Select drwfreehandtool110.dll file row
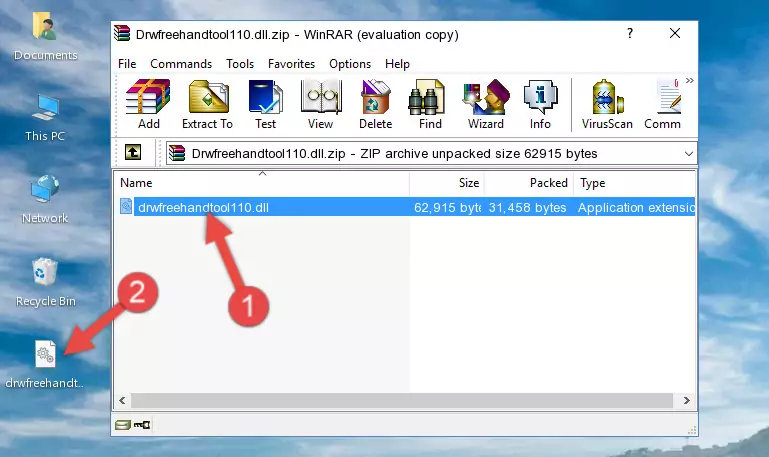Viewport: 769px width, 457px height. (x=405, y=207)
